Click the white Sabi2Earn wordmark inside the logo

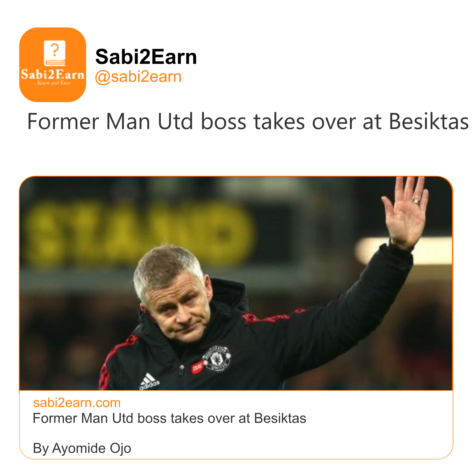pos(53,75)
